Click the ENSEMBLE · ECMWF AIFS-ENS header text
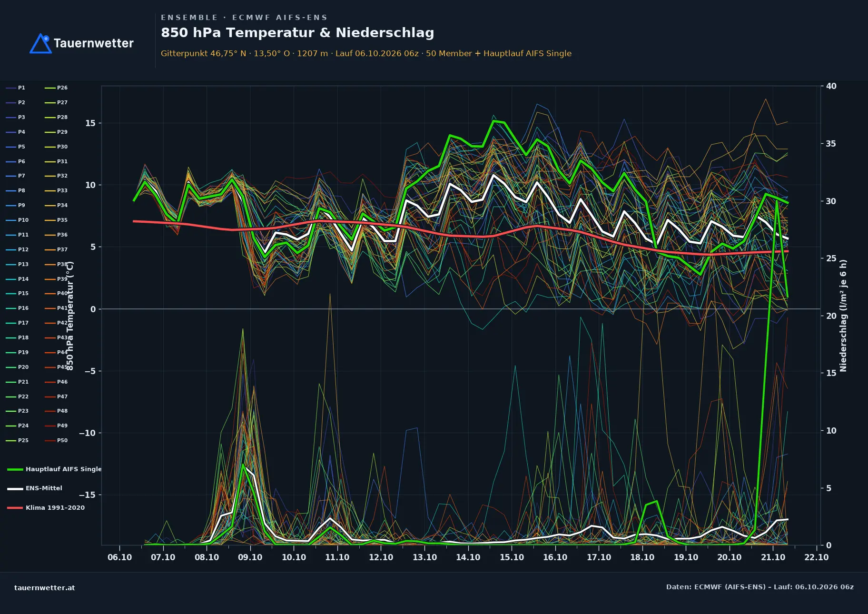Screen dimensions: 868x614 click(244, 18)
